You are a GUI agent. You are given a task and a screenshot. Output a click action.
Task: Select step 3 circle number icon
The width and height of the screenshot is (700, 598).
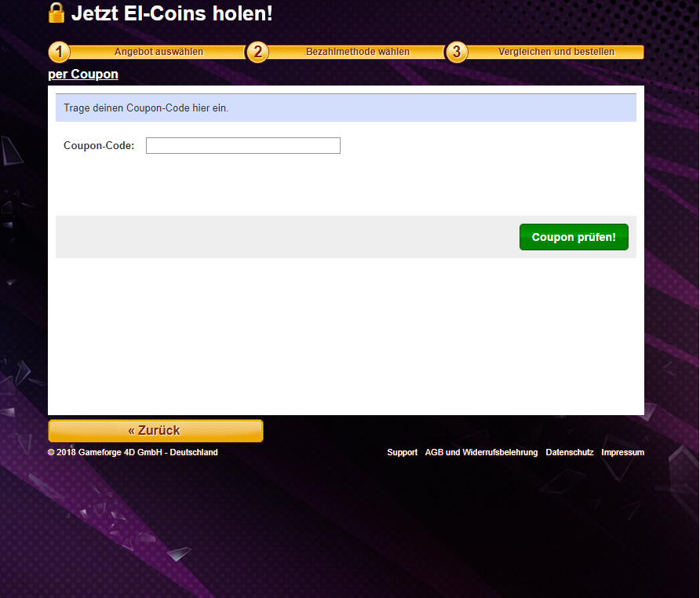(456, 52)
